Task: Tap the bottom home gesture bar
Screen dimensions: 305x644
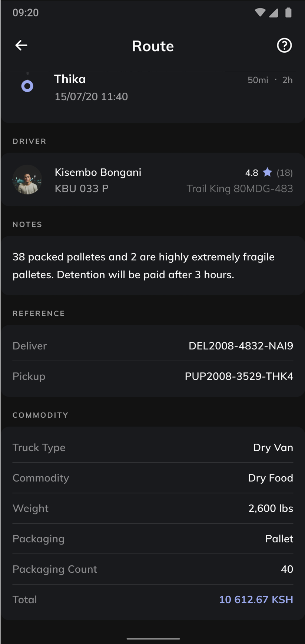Action: click(153, 638)
